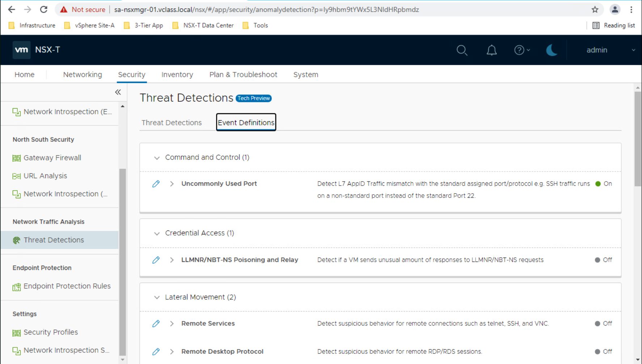Click Remote Services Off status indicator

(x=604, y=324)
